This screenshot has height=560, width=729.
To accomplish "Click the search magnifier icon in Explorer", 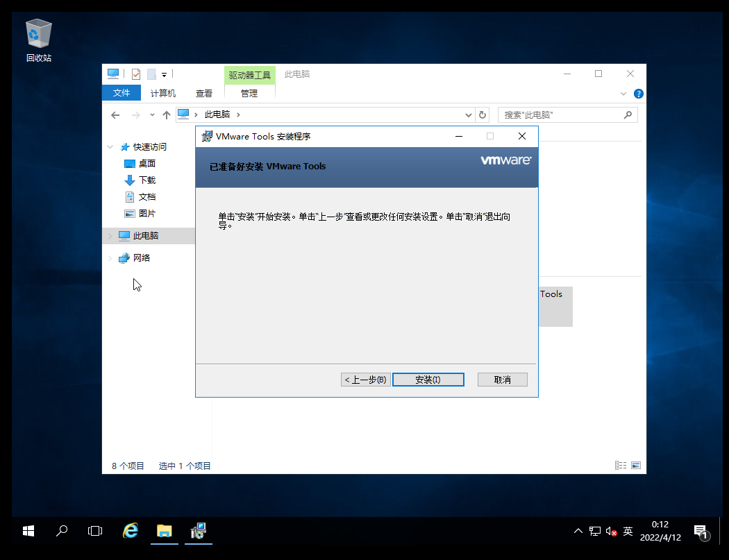I will (628, 114).
